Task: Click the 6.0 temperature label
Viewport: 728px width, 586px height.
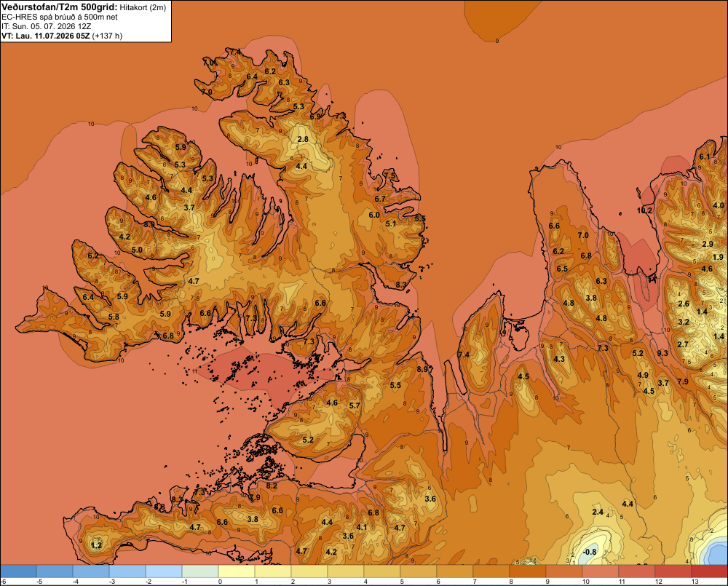Action: 374,215
